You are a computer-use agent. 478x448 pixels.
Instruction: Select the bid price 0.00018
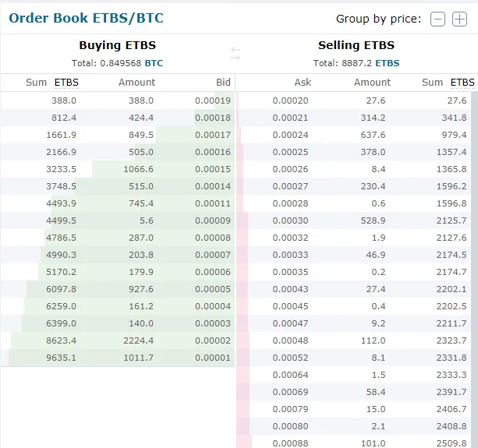(x=213, y=118)
